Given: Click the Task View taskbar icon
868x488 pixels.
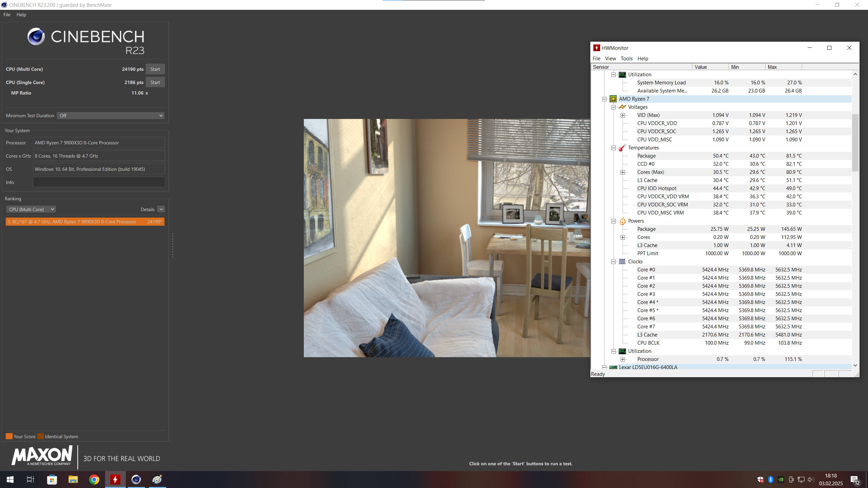Looking at the screenshot, I should (31, 480).
